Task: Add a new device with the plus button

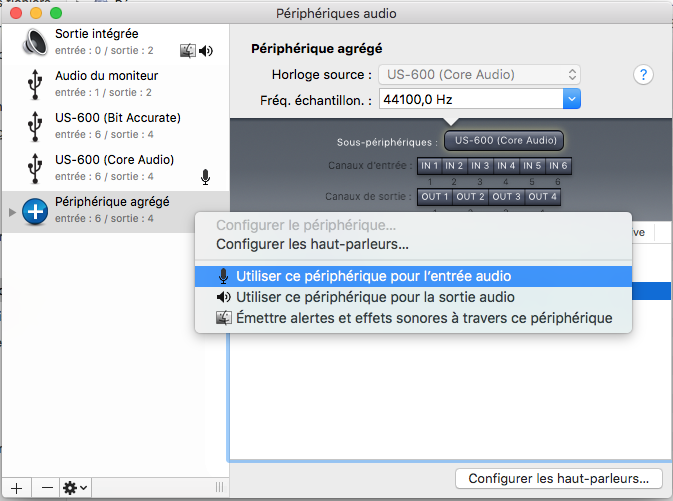Action: [16, 488]
